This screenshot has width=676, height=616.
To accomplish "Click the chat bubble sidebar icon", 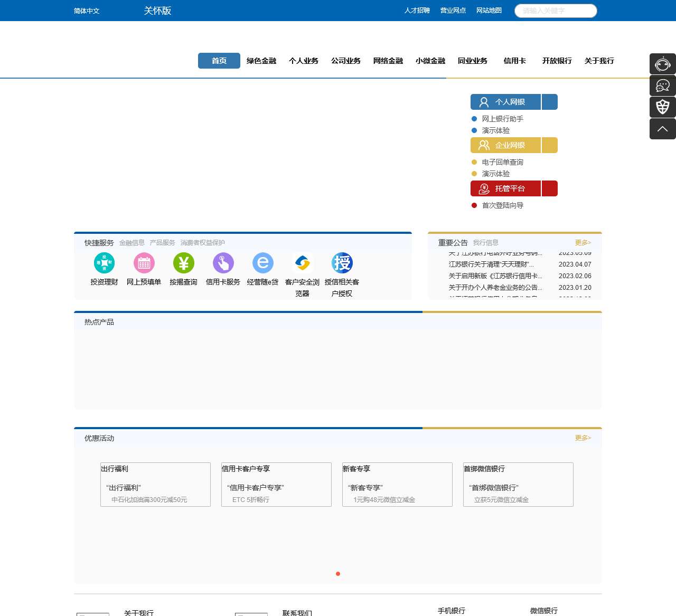I will [662, 86].
